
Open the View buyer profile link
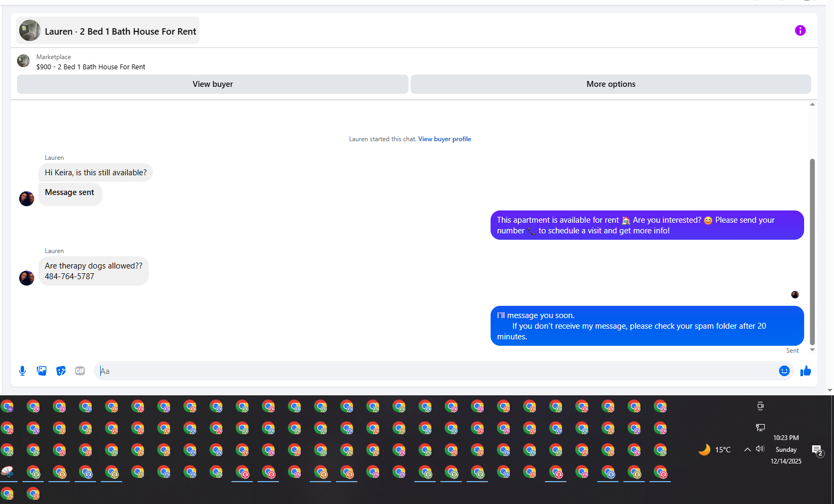coord(445,139)
